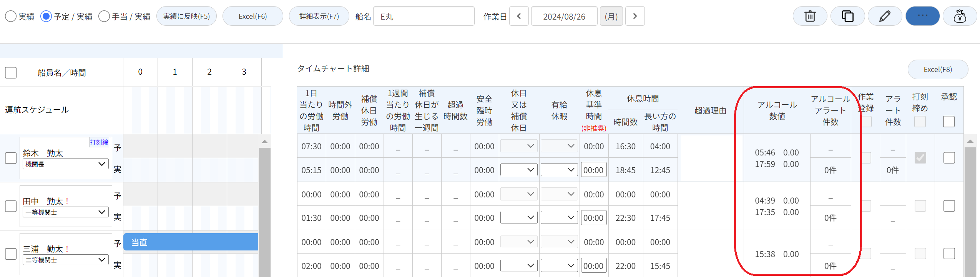The height and width of the screenshot is (277, 980).
Task: Click the 打刻締 link for 鈴木 勤太
Action: (99, 142)
